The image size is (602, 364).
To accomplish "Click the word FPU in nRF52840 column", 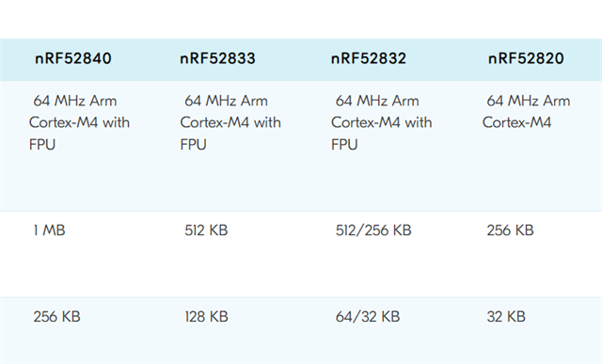I will [x=42, y=145].
